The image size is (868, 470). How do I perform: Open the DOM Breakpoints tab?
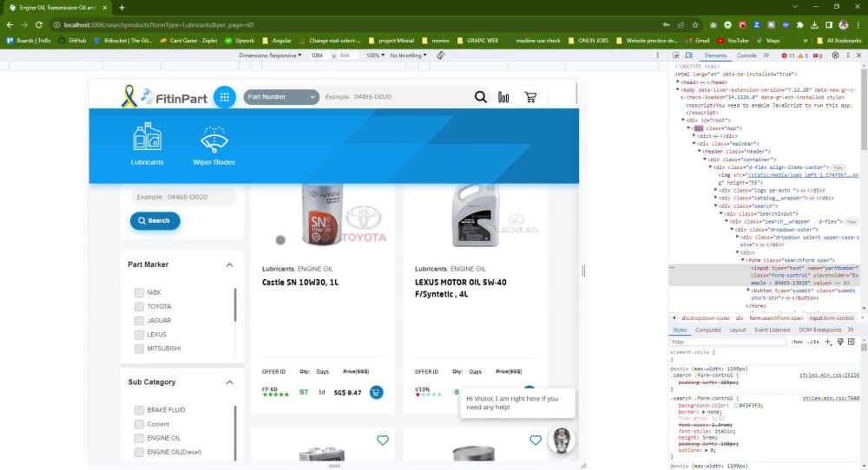click(x=820, y=330)
